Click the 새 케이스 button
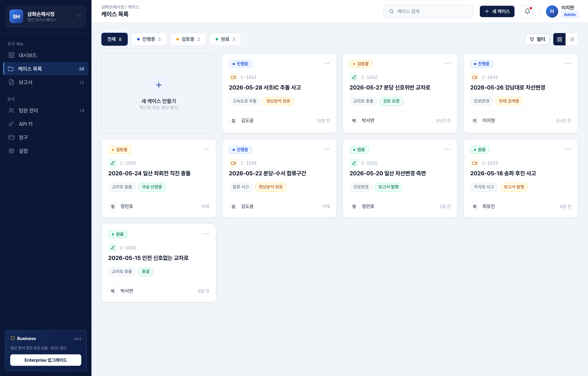588x376 pixels. 497,11
